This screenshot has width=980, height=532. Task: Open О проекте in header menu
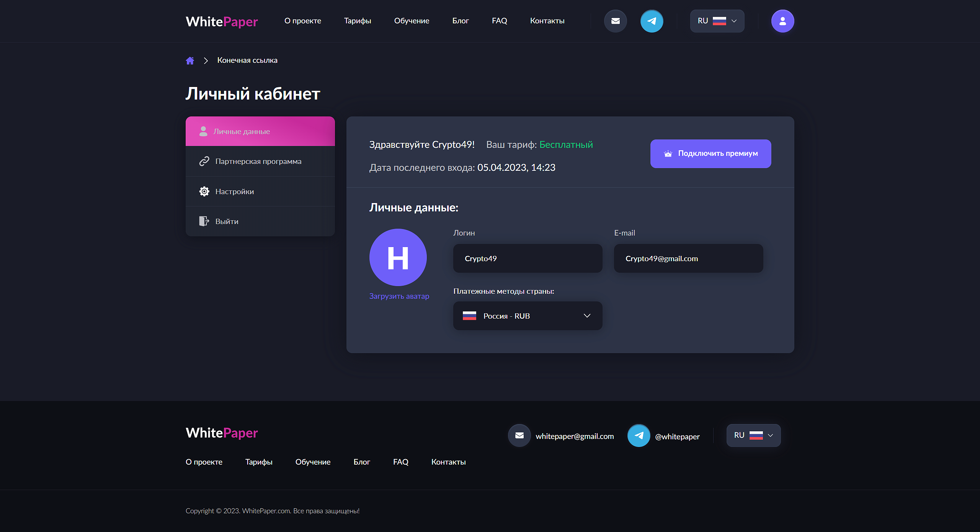coord(302,21)
